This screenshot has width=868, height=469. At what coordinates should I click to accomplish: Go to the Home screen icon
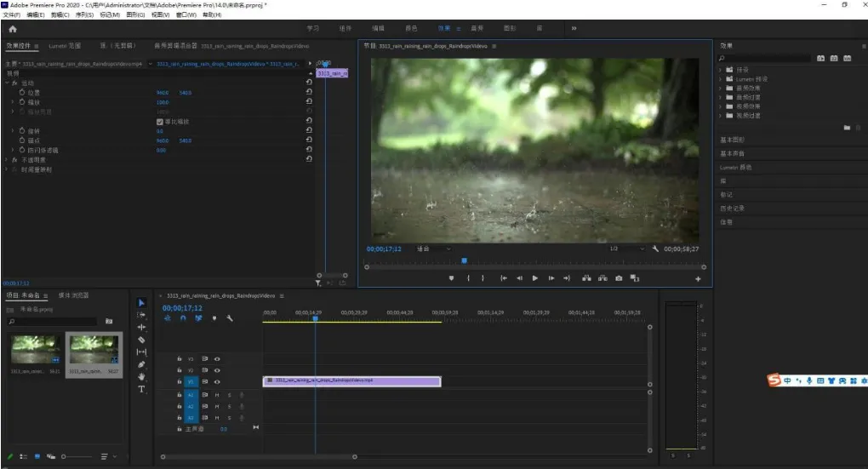click(x=13, y=29)
